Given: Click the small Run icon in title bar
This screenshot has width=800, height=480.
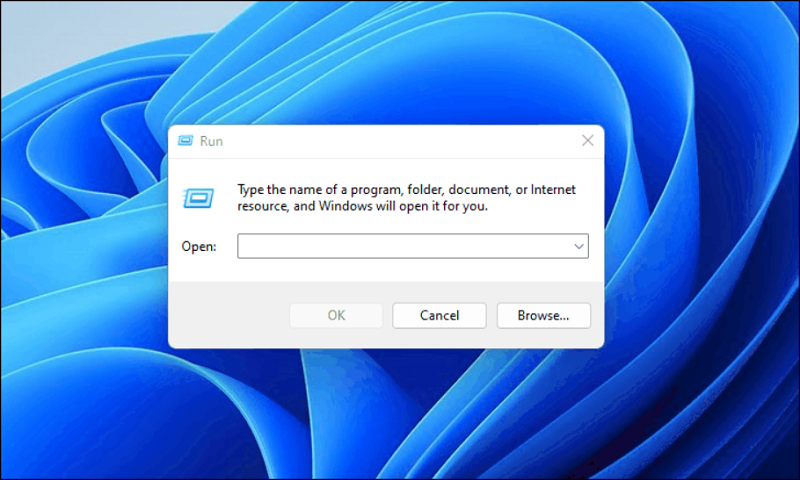Looking at the screenshot, I should coord(184,141).
